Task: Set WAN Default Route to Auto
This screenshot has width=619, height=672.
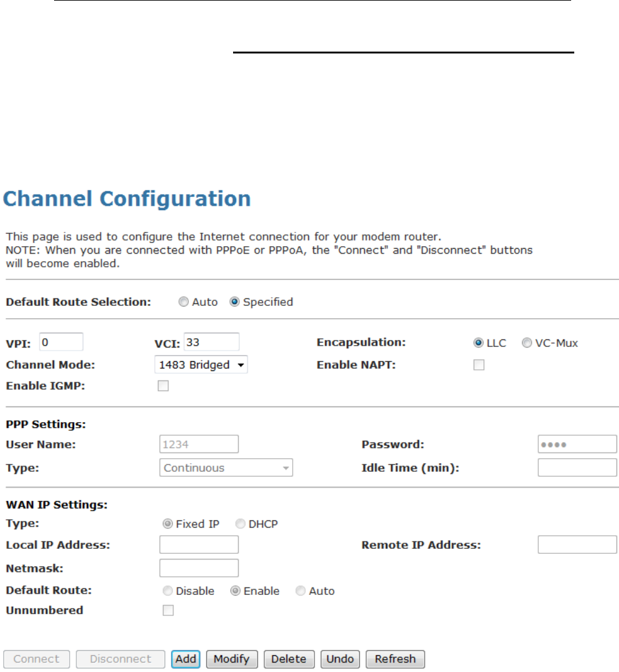Action: (301, 591)
